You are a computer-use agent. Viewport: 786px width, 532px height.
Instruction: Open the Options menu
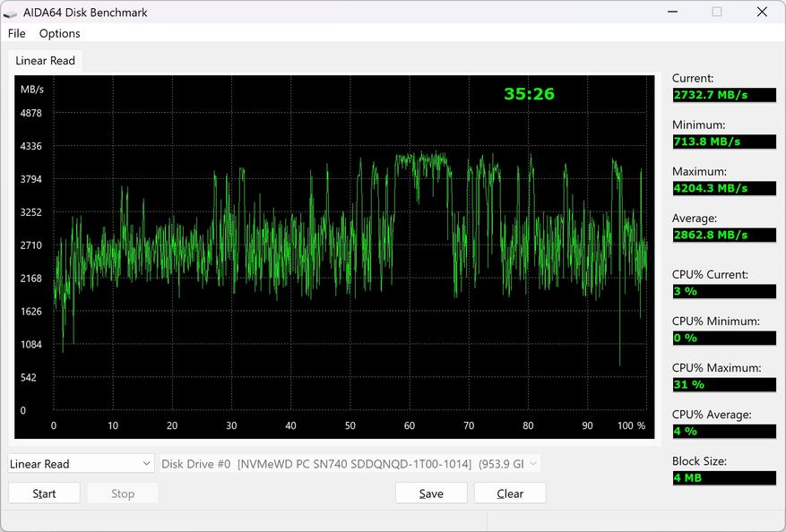point(60,33)
